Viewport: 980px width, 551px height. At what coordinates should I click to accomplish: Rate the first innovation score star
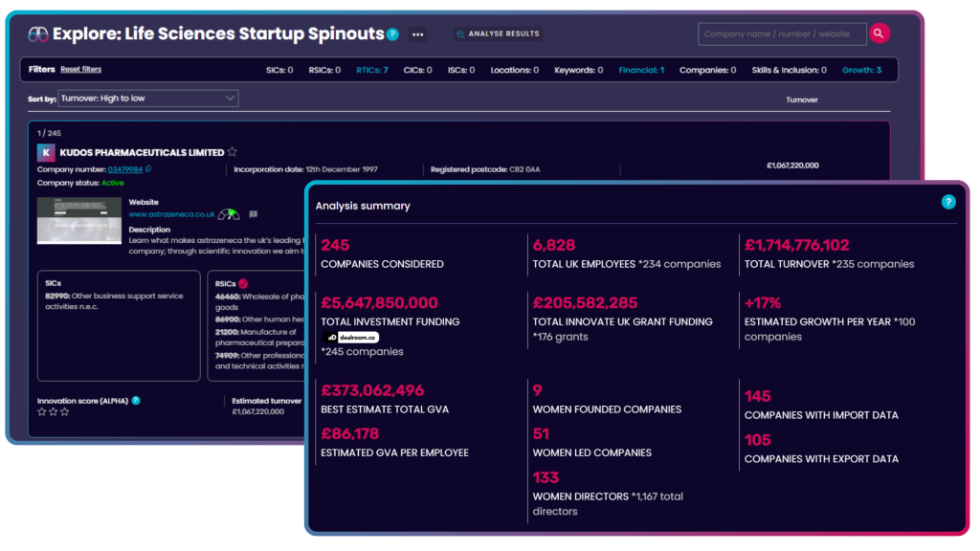[41, 412]
